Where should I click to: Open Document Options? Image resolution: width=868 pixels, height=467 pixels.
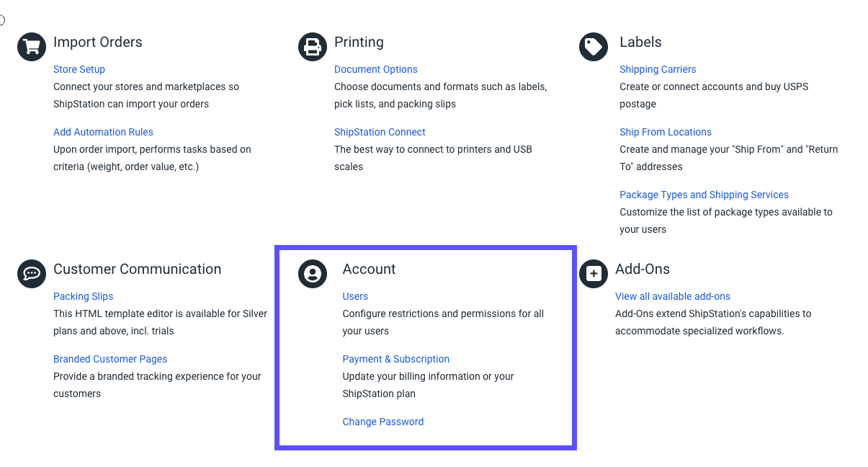tap(375, 69)
